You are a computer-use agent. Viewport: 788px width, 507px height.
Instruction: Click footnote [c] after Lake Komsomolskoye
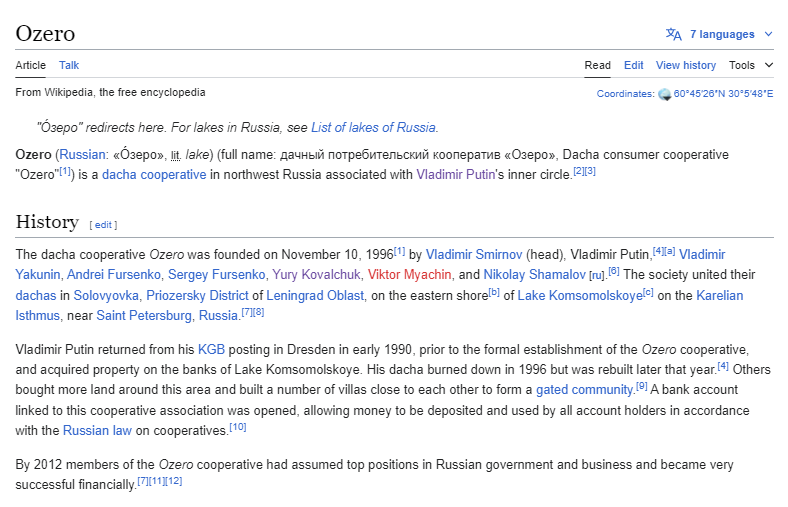(648, 292)
